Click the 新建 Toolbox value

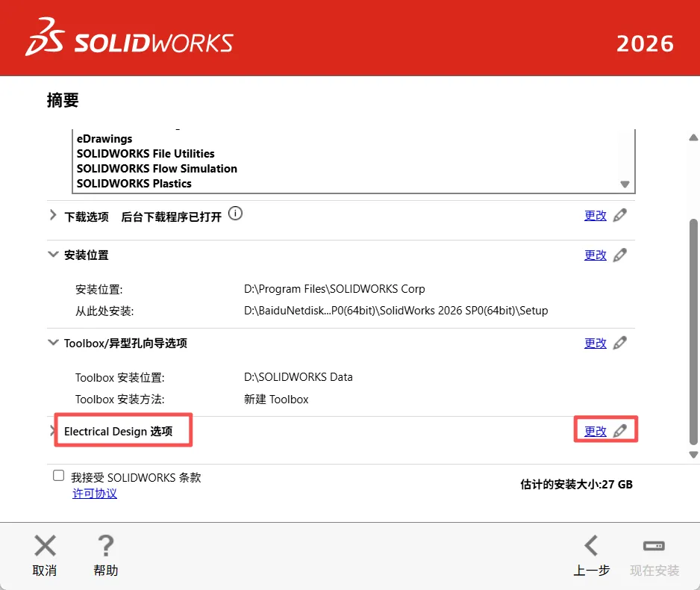point(276,400)
